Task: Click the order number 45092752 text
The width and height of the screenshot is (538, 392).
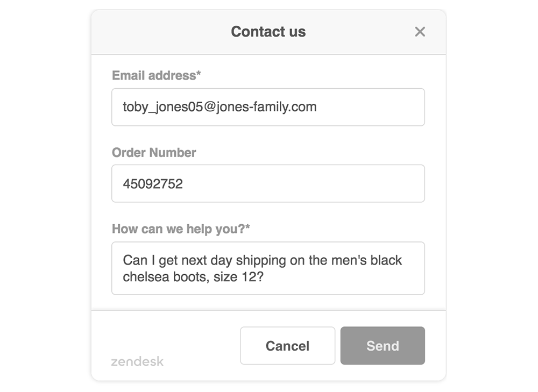Action: [153, 184]
